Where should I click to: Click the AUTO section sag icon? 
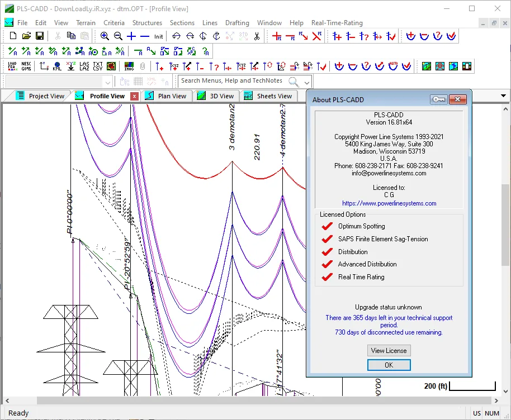click(393, 66)
